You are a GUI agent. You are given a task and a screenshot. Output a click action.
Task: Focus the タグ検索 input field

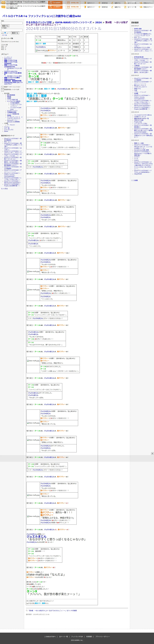(12, 30)
